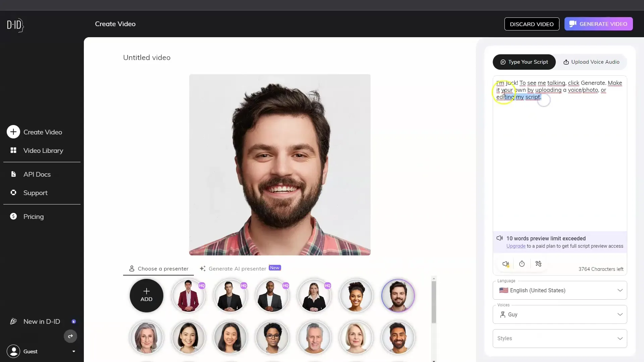Click the Create Video sidebar icon
The height and width of the screenshot is (362, 644).
13,132
